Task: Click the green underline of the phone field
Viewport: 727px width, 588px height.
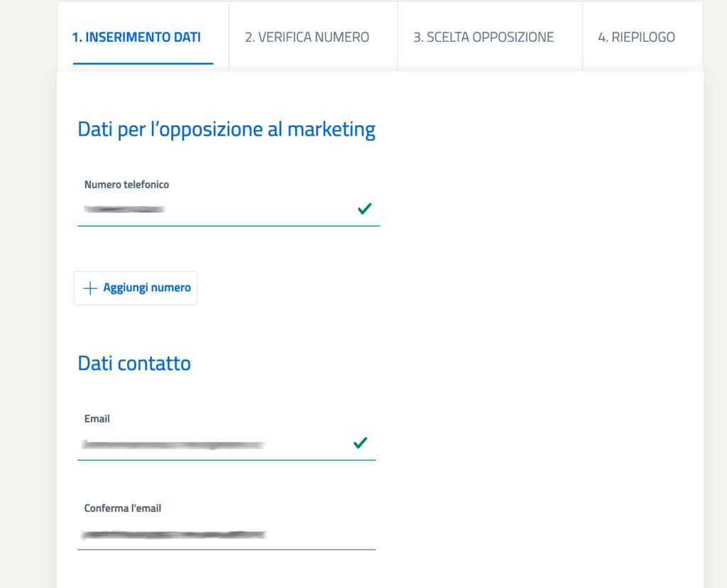Action: click(x=229, y=226)
